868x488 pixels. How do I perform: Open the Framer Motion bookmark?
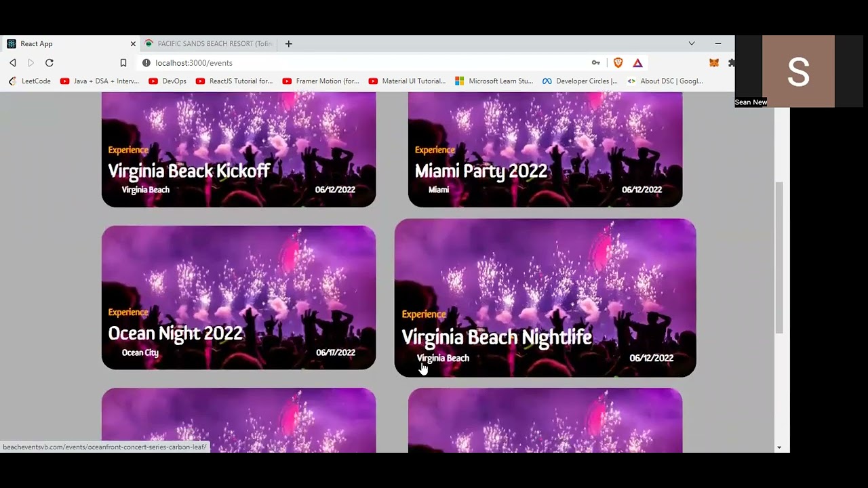pos(321,81)
